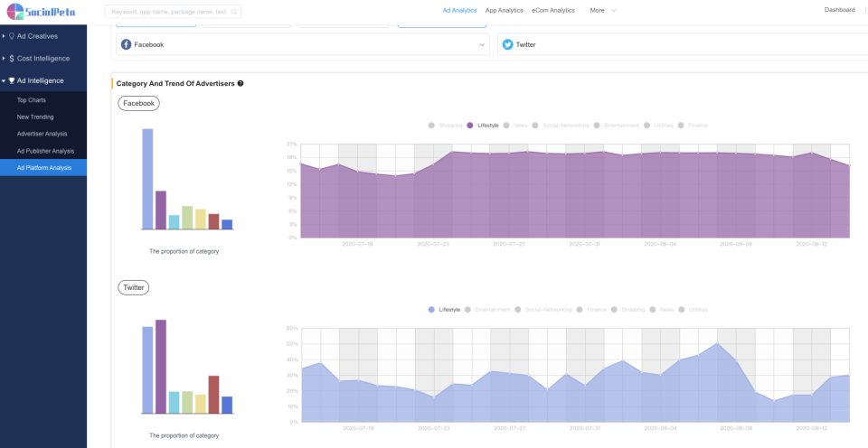
Task: Open the SocialPeta logo home link
Action: point(41,11)
